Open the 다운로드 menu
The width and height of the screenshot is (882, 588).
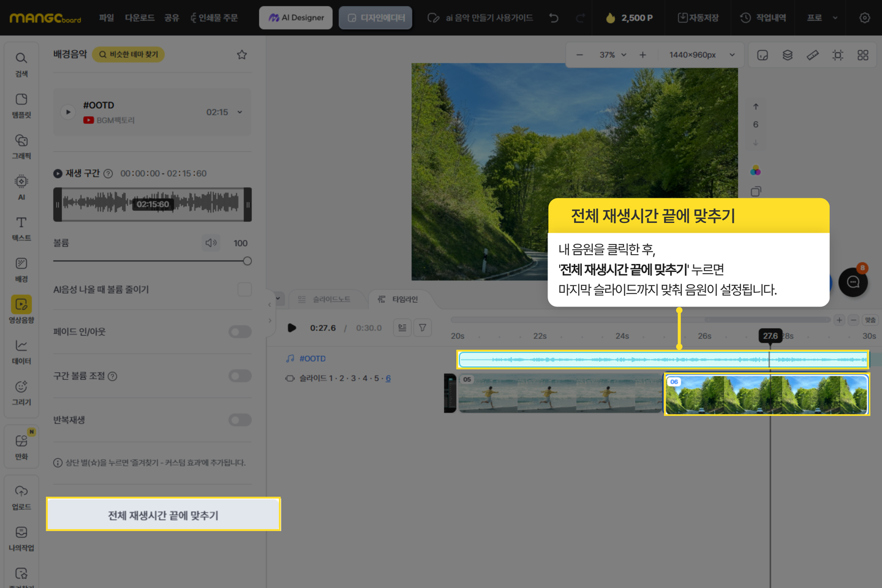coord(140,18)
